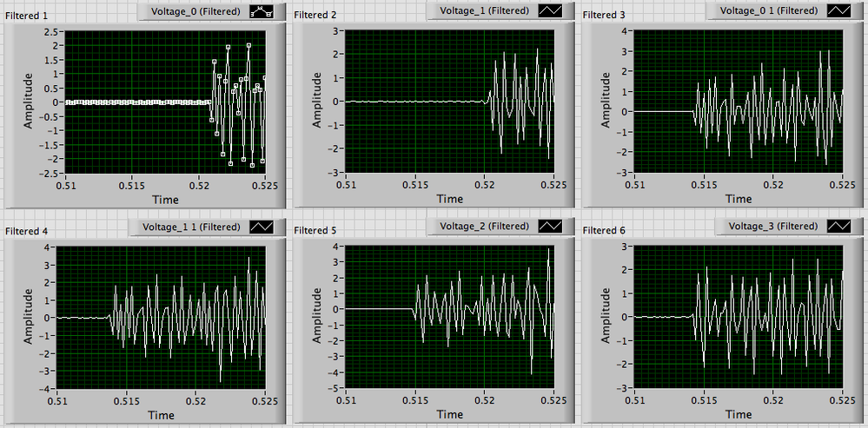Select the Voltage_1 (Filtered) legend label
Screen dimensions: 868x428
click(484, 10)
